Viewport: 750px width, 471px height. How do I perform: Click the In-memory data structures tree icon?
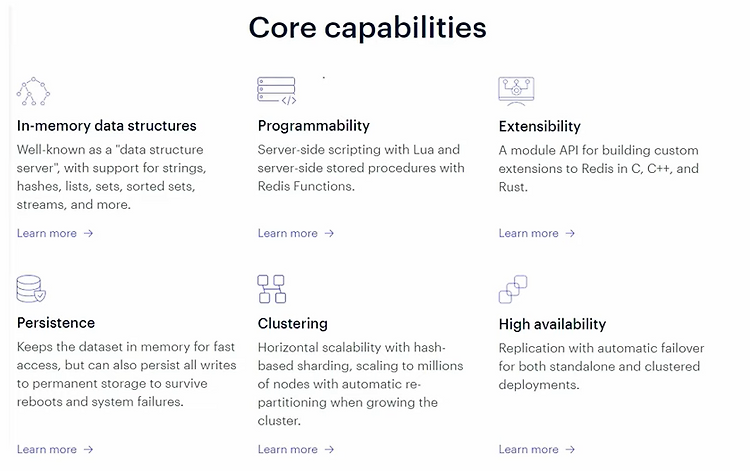(33, 91)
